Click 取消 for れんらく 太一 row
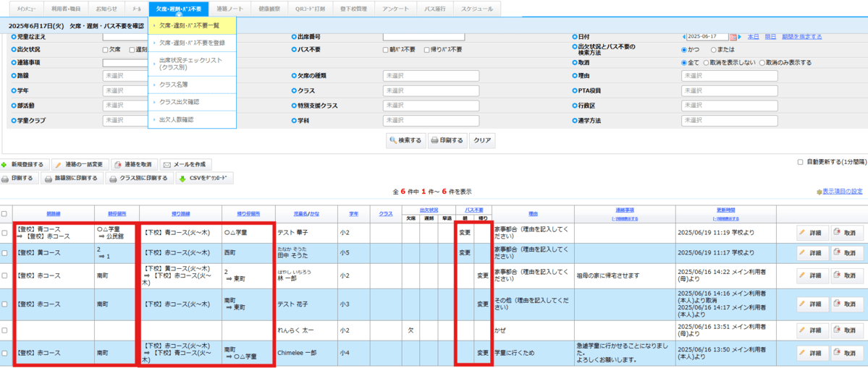The image size is (868, 368). pos(847,330)
